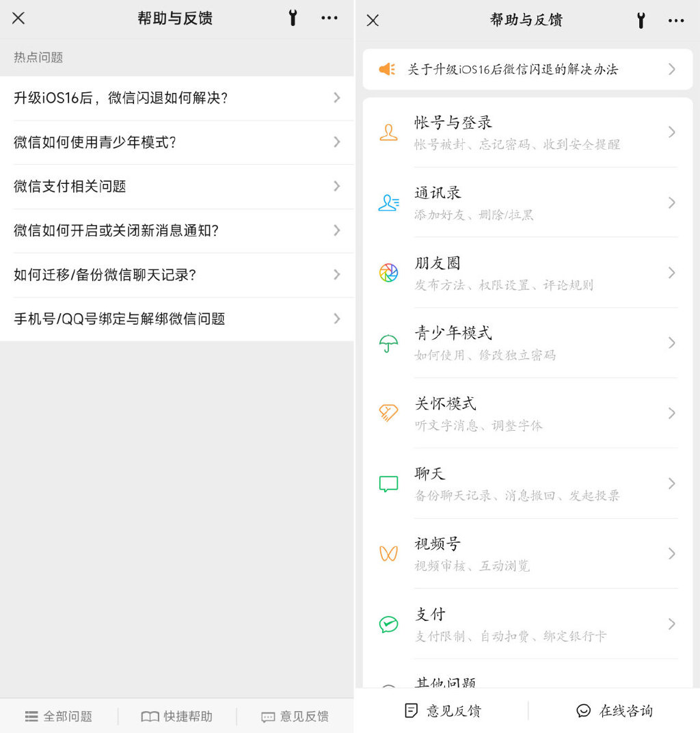The width and height of the screenshot is (700, 733).
Task: Expand the 关怀模式 row chevron
Action: [671, 413]
